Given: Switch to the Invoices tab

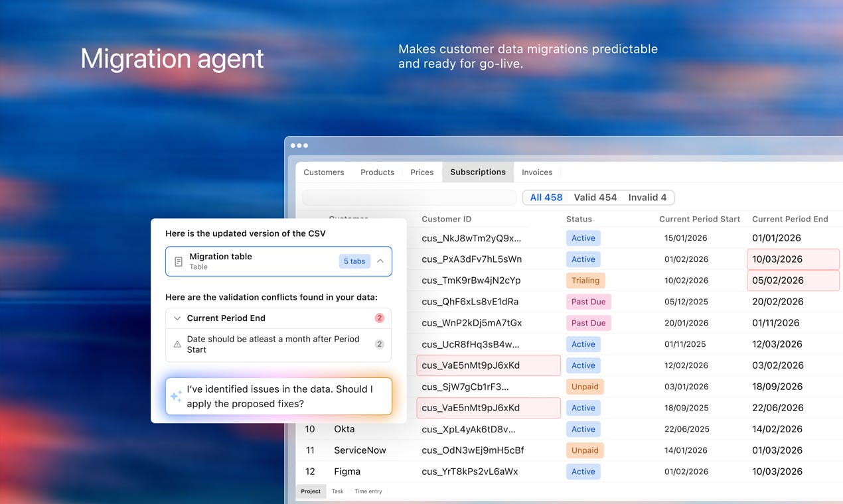Looking at the screenshot, I should pos(537,172).
